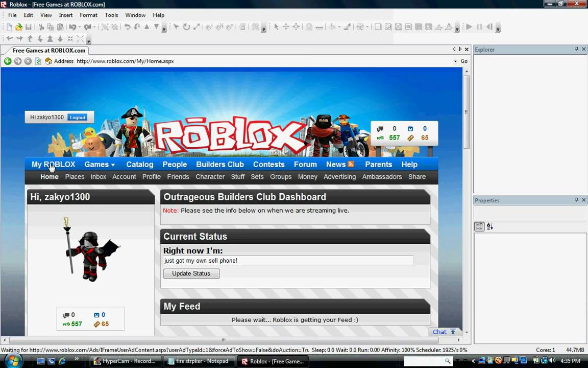Open the Character sub-navigation link
This screenshot has height=368, width=588.
(210, 176)
